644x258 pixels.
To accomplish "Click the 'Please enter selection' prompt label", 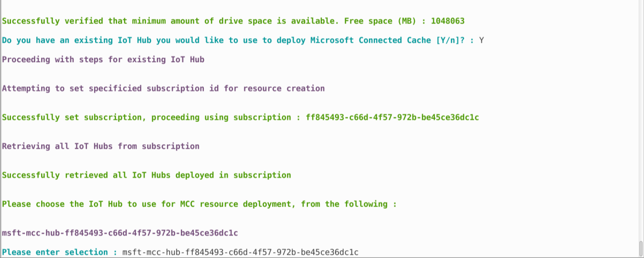I will tap(55, 252).
